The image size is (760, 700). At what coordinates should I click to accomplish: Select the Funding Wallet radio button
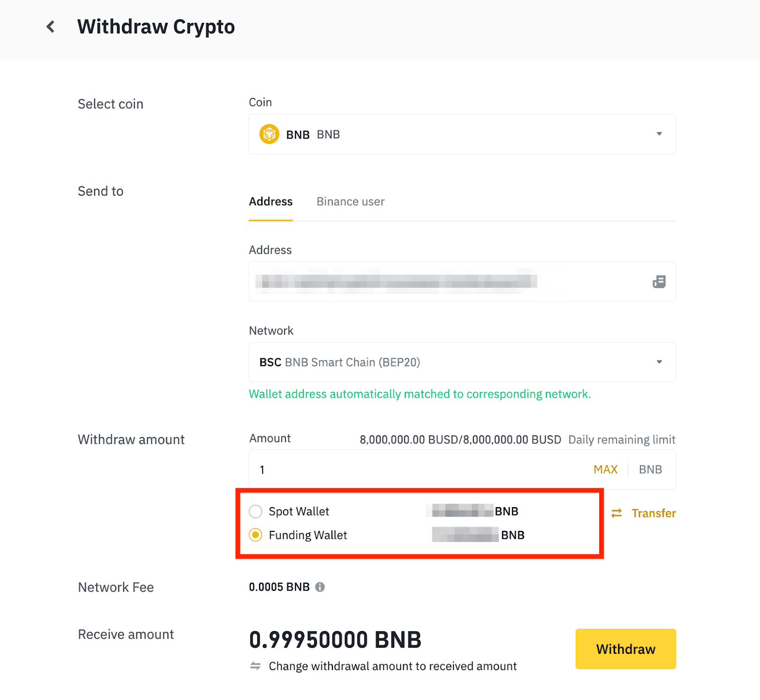click(256, 535)
